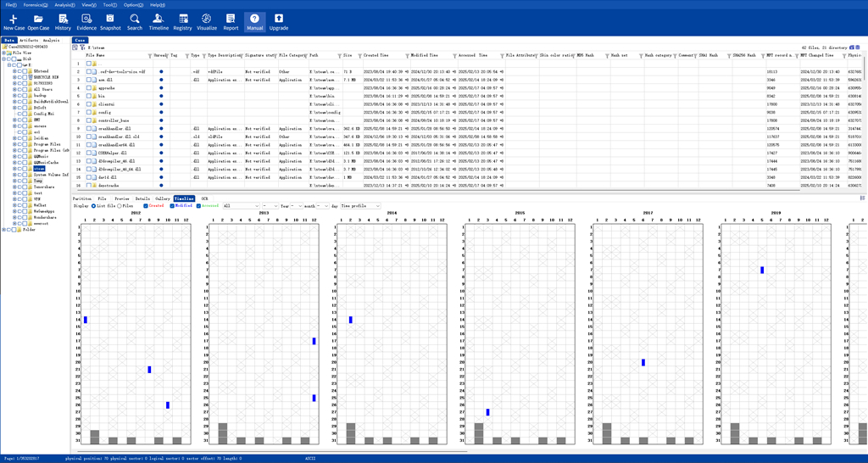The width and height of the screenshot is (868, 463).
Task: Check the steam folder checkbox in tree
Action: click(24, 169)
